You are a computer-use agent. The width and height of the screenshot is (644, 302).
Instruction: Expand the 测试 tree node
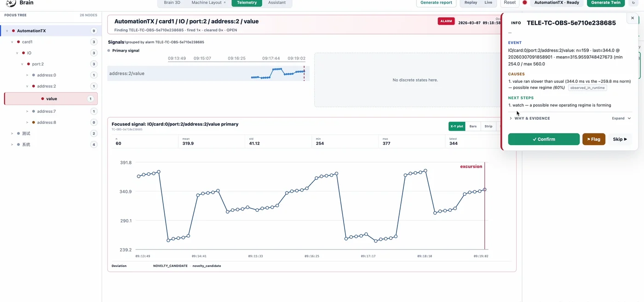[12, 134]
